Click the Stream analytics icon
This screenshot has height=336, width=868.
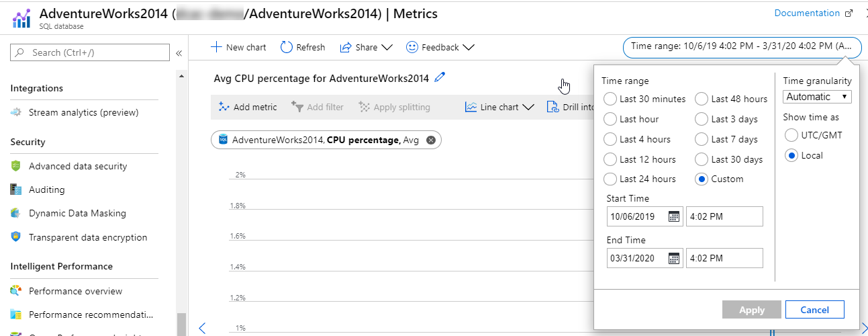click(16, 112)
